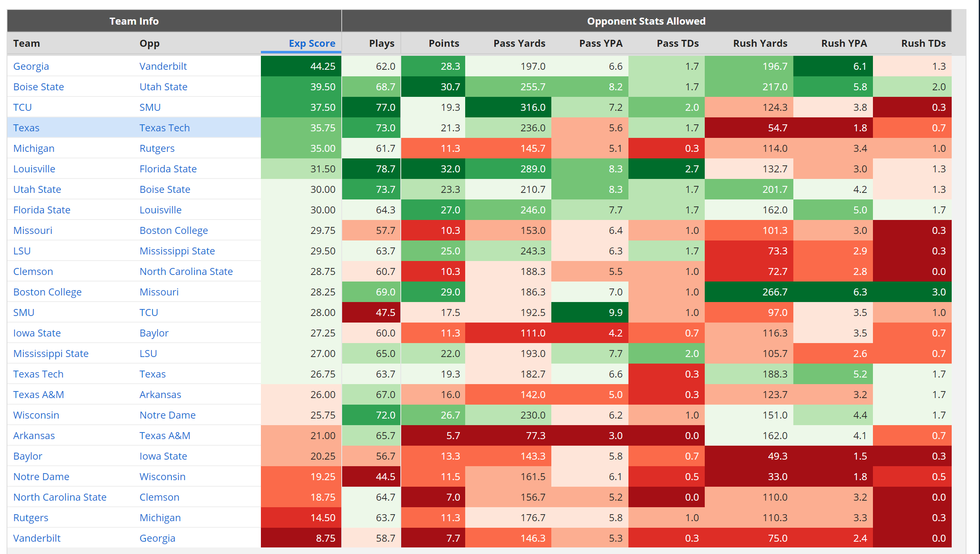Open Texas Tech opponent link in Texas row
This screenshot has width=980, height=554.
coord(164,128)
